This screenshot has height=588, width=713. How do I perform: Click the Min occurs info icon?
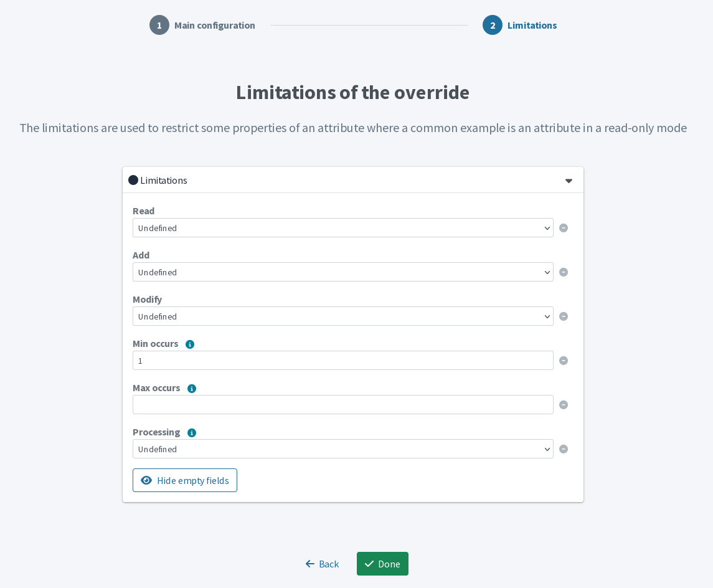[x=190, y=344]
